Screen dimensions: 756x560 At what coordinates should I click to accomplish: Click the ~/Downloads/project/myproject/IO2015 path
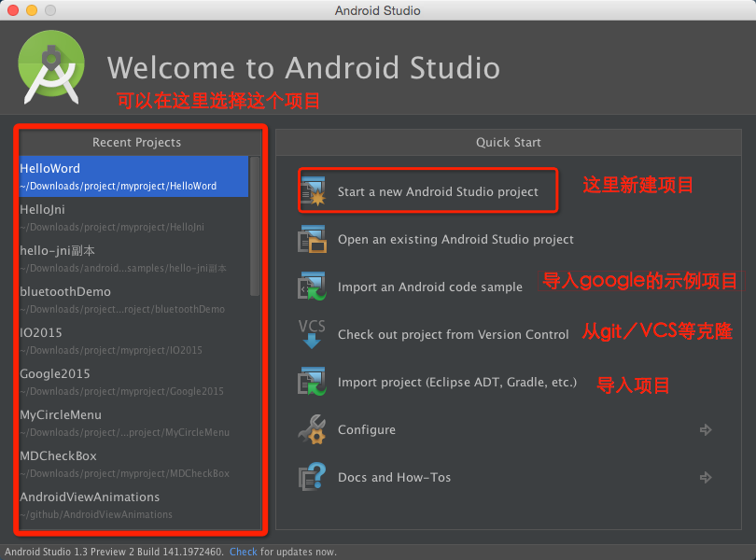(111, 351)
